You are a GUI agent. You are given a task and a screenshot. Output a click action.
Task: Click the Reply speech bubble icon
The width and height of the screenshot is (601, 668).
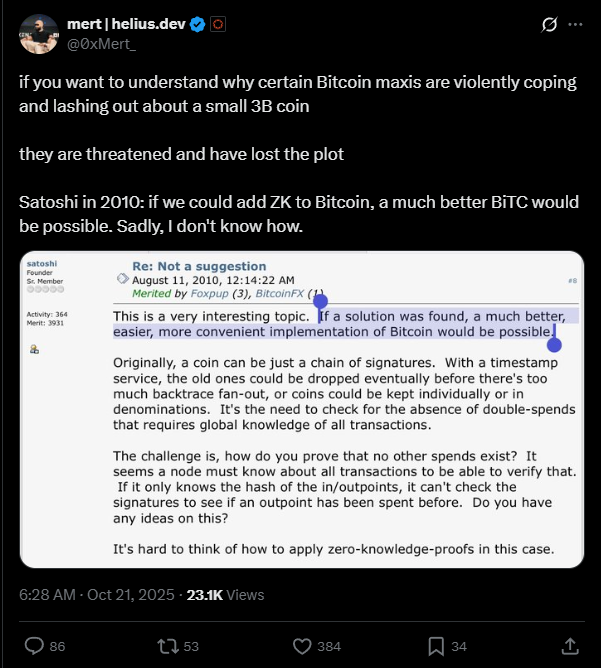tap(32, 645)
